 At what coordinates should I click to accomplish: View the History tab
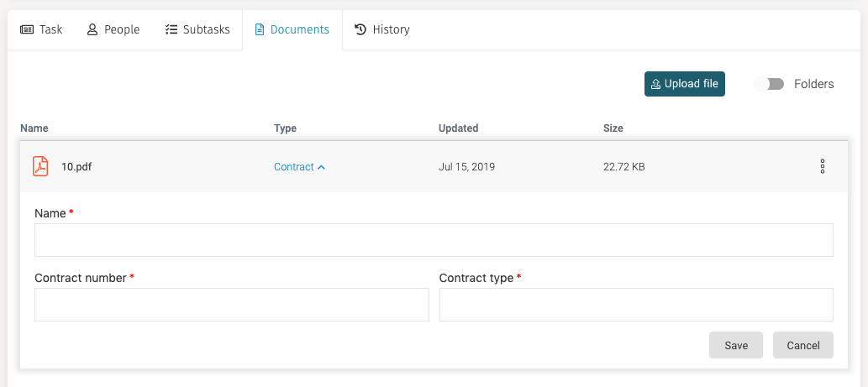(x=382, y=30)
